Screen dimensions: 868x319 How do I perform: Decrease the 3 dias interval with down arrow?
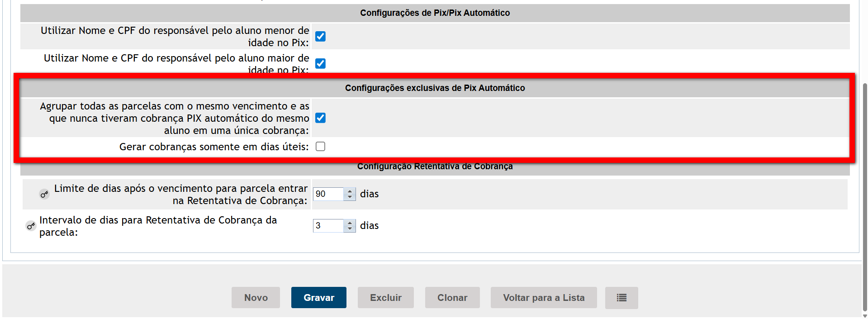350,229
